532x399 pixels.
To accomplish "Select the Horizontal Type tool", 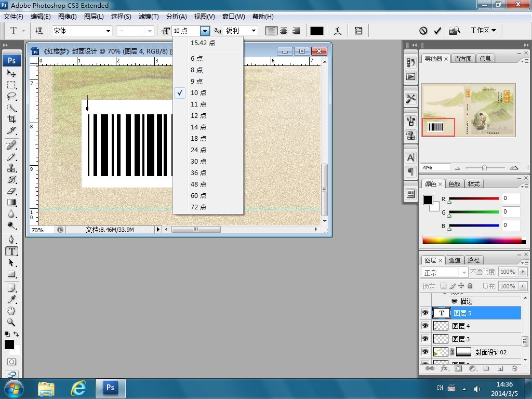I will 11,251.
